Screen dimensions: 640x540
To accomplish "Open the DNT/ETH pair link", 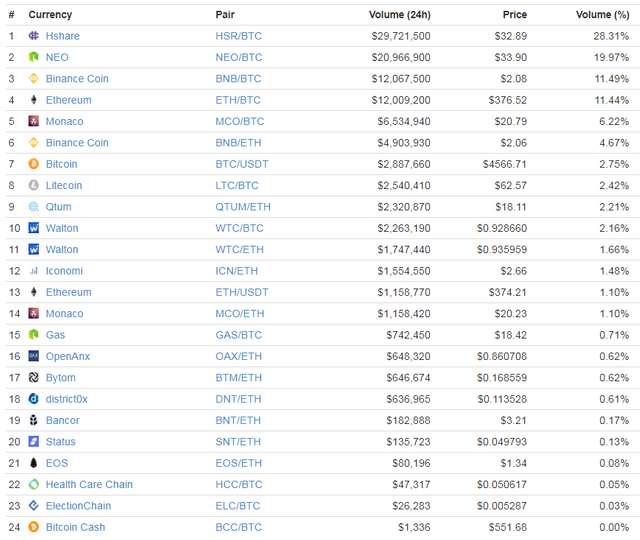I will 238,399.
